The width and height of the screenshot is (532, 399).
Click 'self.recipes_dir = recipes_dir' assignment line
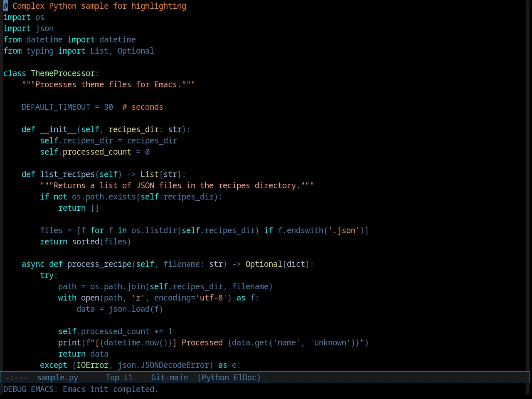tap(108, 140)
